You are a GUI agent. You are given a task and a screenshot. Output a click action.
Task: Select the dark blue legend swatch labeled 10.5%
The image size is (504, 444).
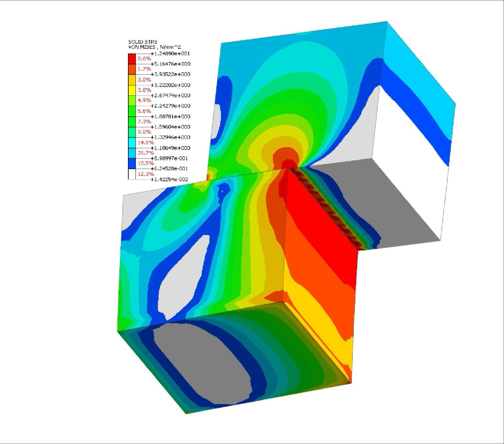(x=132, y=163)
